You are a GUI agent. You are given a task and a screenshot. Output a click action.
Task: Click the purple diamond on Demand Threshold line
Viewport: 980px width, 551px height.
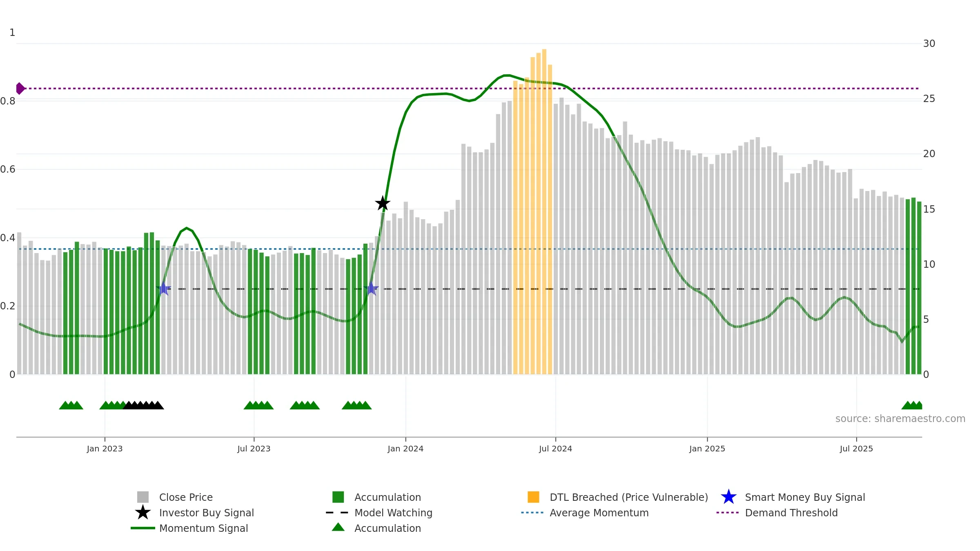tap(20, 88)
